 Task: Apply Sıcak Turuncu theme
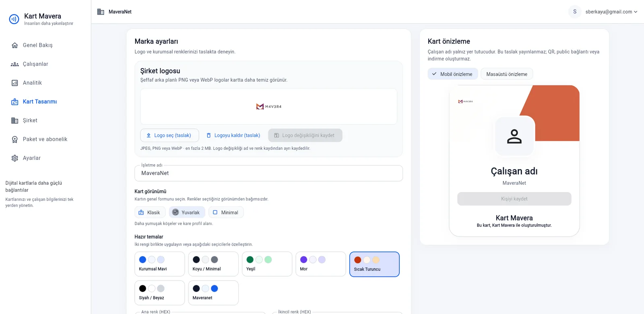374,264
